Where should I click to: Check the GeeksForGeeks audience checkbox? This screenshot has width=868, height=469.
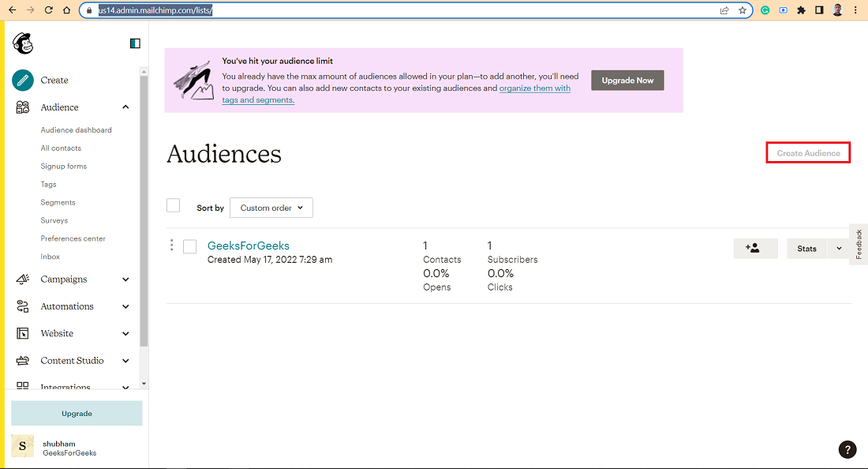pos(190,246)
